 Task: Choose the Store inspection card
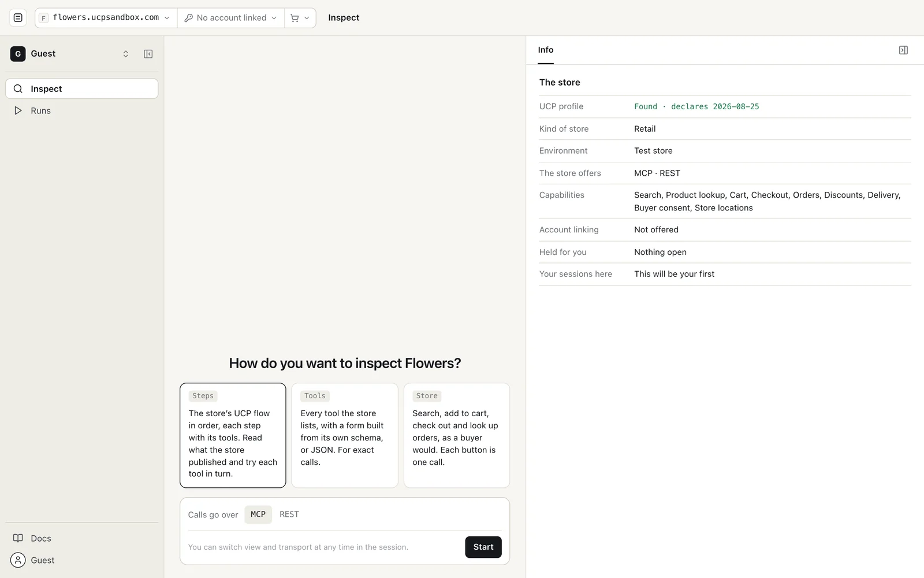(x=457, y=435)
